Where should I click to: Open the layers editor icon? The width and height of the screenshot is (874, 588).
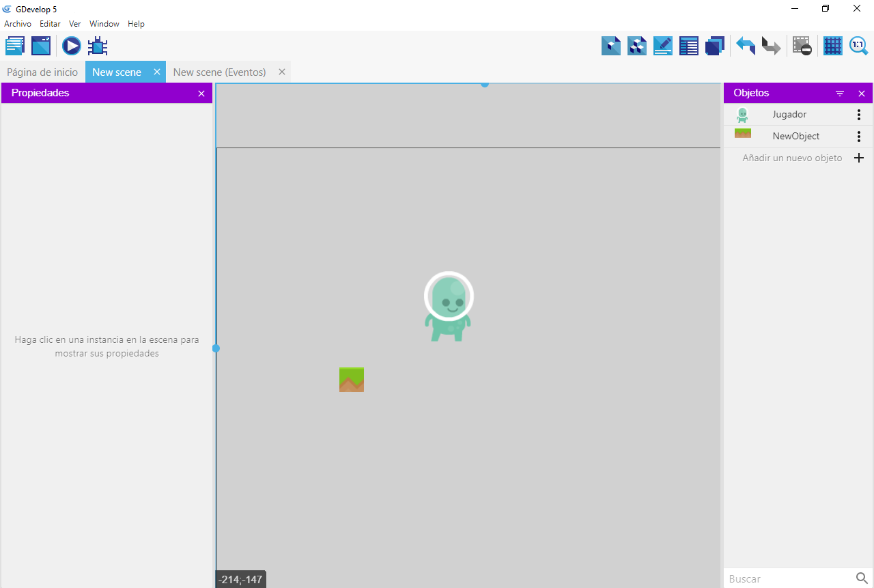coord(715,46)
